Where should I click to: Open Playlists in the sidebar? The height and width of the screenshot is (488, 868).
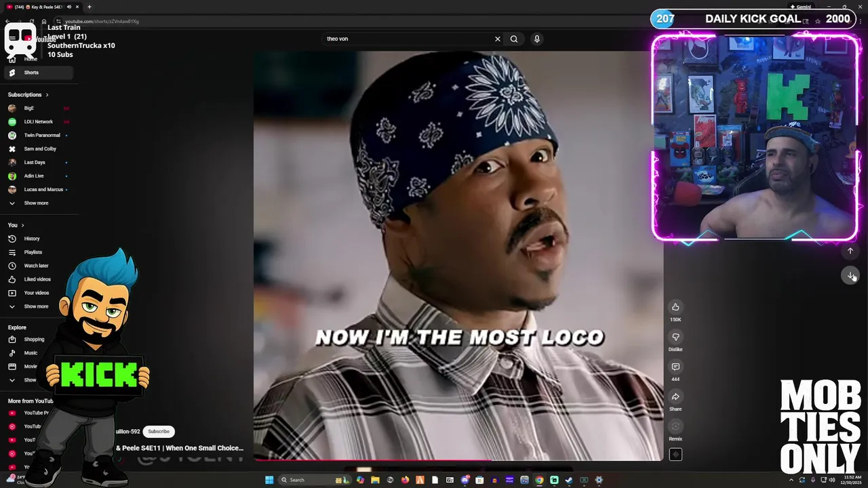tap(39, 252)
